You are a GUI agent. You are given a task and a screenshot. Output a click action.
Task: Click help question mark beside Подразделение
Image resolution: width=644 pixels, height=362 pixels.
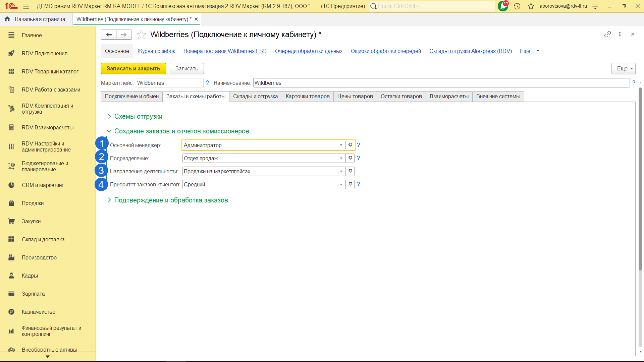pos(358,158)
